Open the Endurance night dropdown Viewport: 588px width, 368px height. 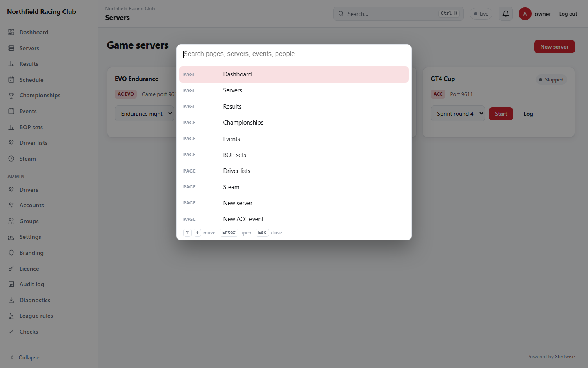[x=145, y=114]
